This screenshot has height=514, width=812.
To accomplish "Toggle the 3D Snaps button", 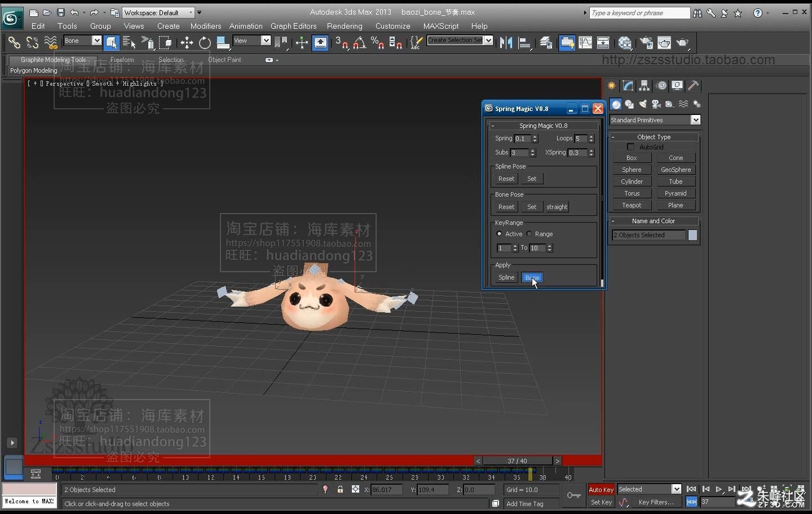I will tap(341, 42).
